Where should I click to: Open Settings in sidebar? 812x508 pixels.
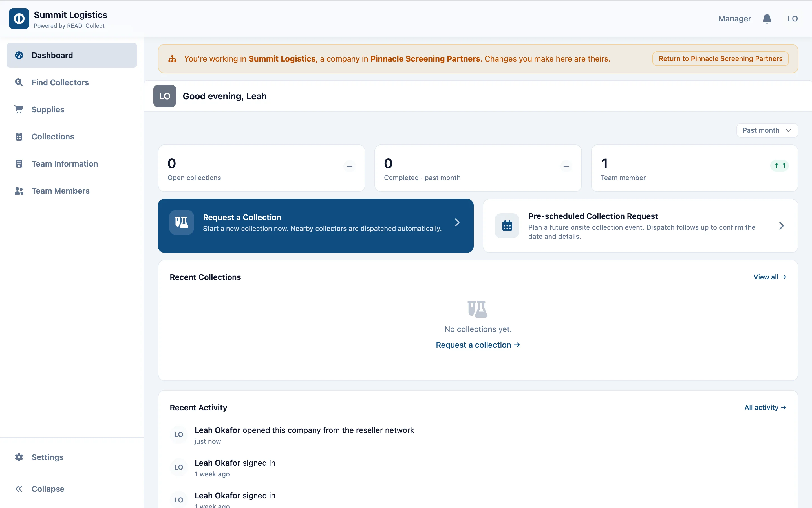tap(72, 457)
